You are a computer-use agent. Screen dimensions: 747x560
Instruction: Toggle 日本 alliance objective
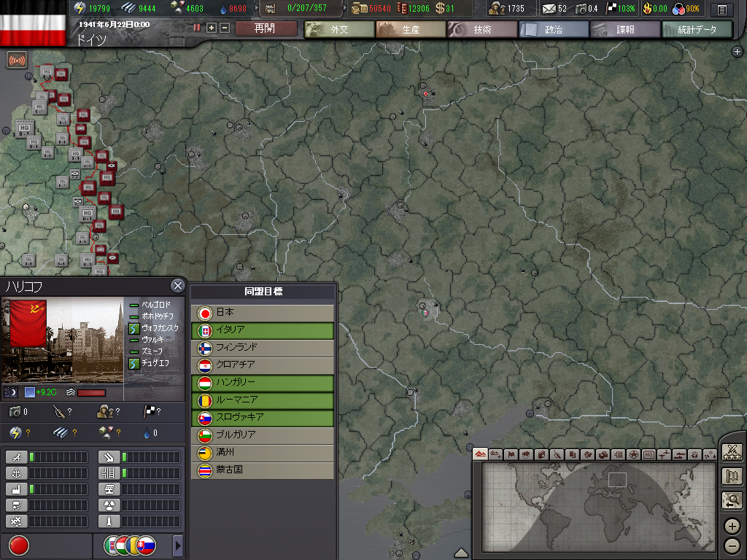(263, 312)
